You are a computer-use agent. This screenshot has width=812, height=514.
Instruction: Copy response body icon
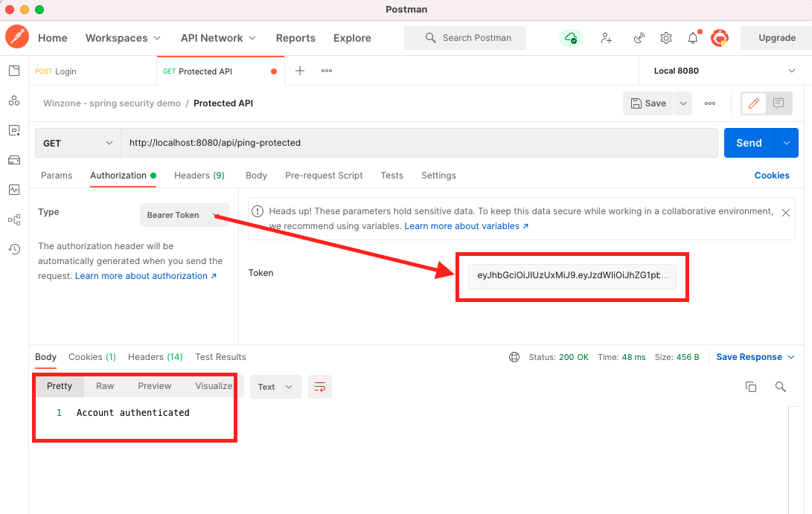[751, 387]
